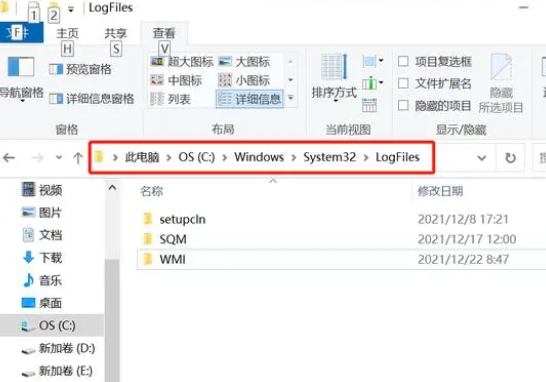This screenshot has width=546, height=382.
Task: Switch to the 共享 ribbon tab
Action: click(x=116, y=33)
